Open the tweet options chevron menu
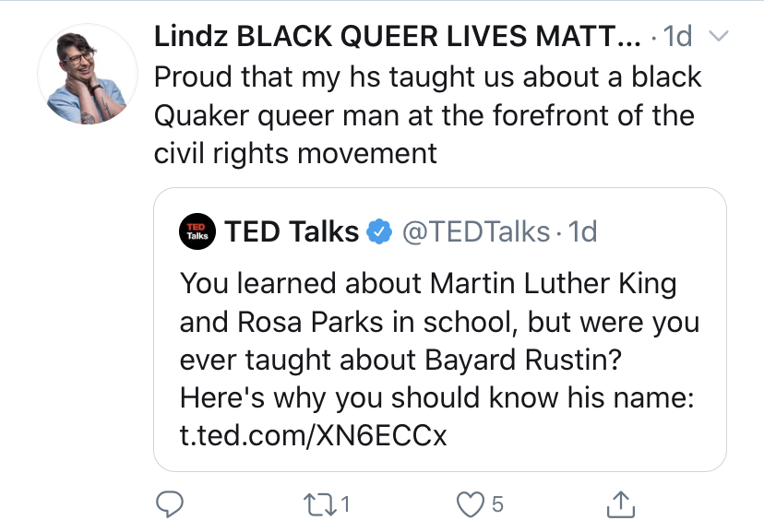Viewport: 764px width, 532px height. 718,36
